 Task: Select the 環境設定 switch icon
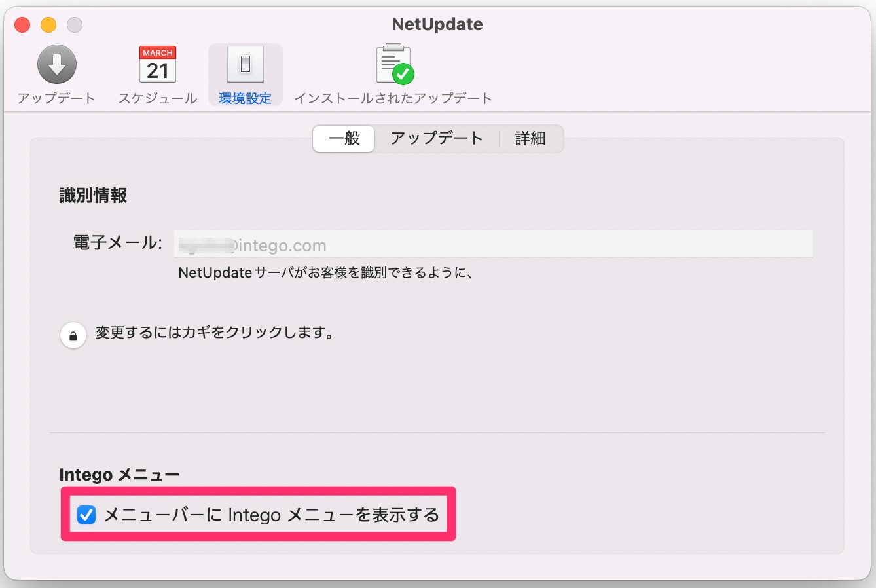245,64
